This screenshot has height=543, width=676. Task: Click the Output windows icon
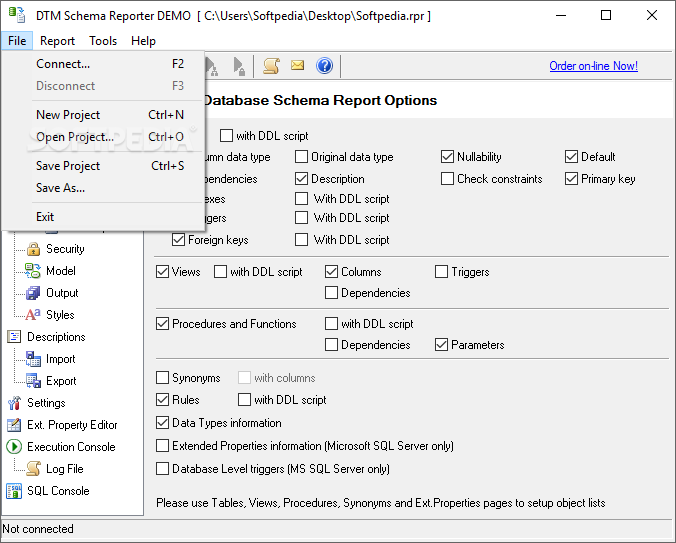(33, 293)
